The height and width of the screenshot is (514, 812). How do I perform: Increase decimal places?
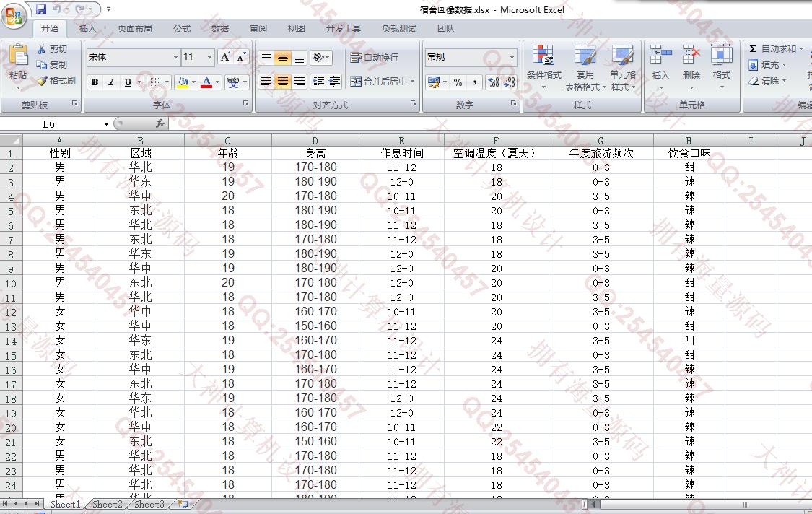click(x=494, y=82)
